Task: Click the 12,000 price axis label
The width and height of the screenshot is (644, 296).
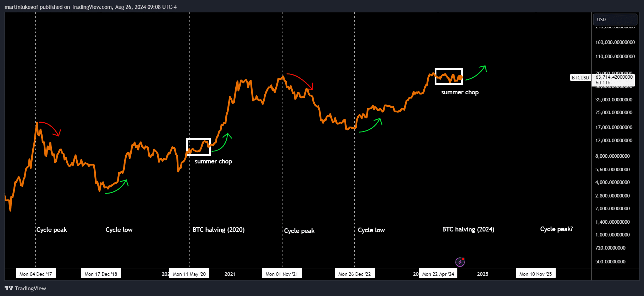Action: tap(614, 140)
